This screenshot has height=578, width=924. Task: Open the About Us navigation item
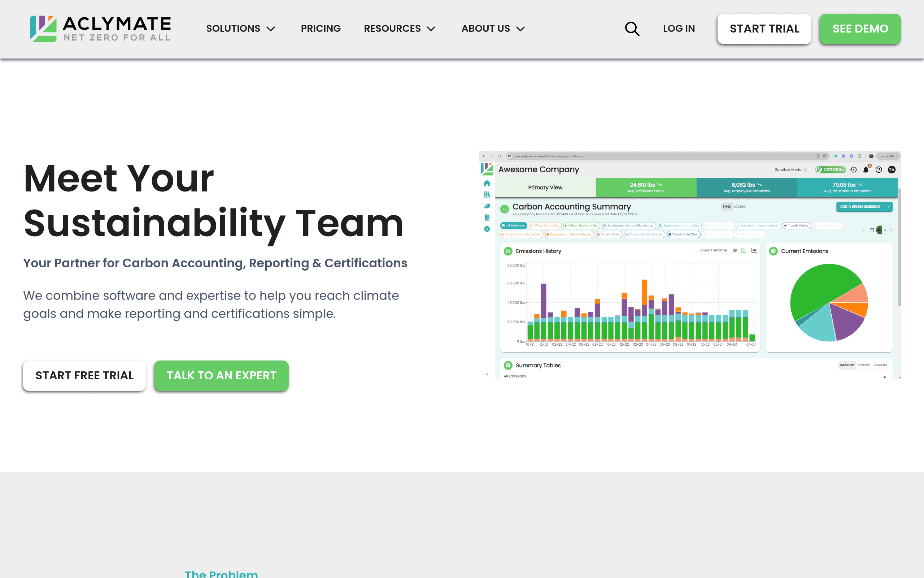pos(486,29)
